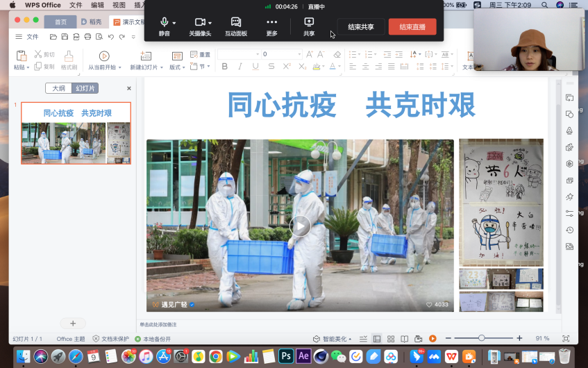
Task: Click the clear formatting eraser icon
Action: (336, 54)
